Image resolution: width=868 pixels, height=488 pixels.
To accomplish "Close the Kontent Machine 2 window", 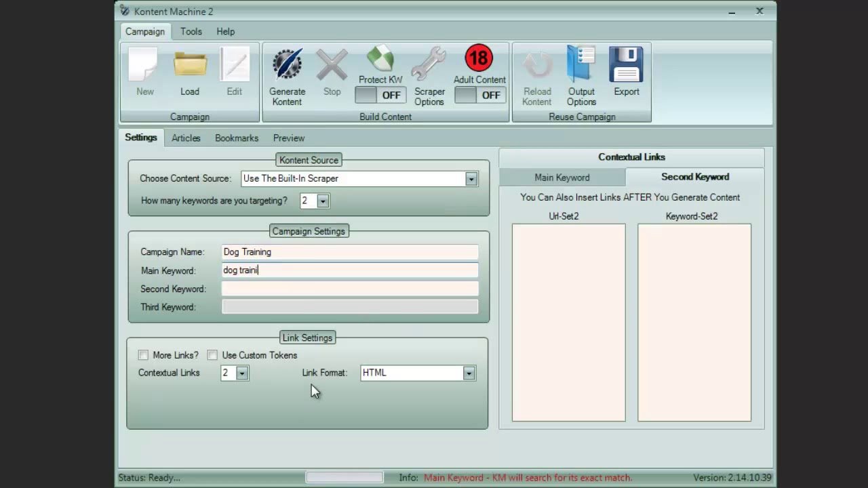I will (x=759, y=12).
